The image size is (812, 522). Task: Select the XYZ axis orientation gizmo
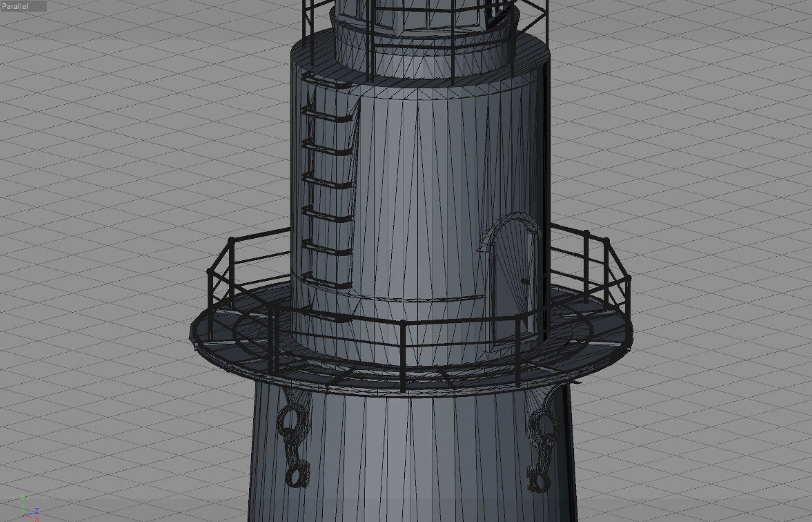(30, 508)
